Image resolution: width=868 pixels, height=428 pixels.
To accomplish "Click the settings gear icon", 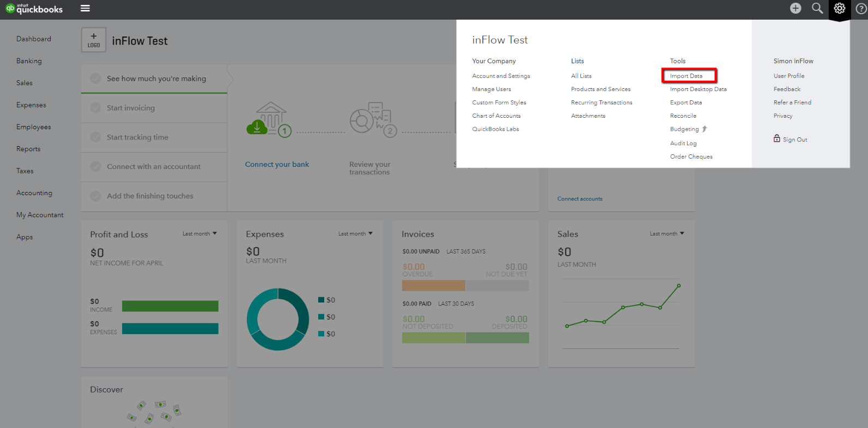I will pos(840,8).
